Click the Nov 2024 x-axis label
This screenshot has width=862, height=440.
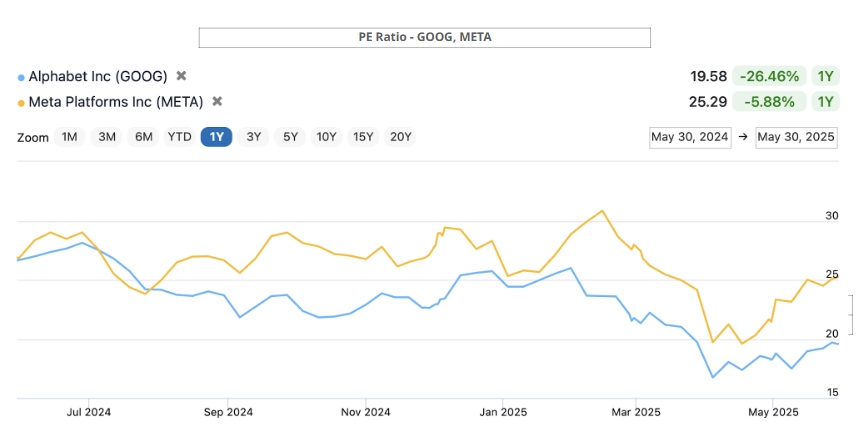(x=366, y=412)
